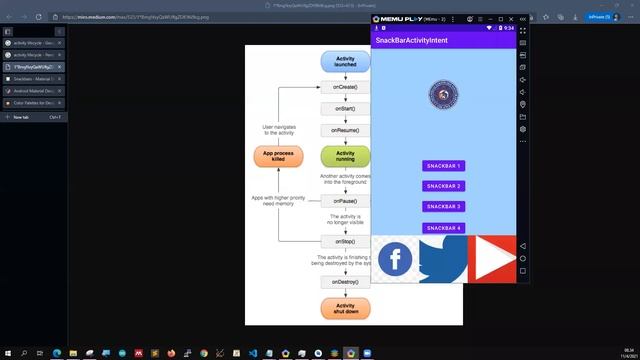Tap the SNACKBAR 3 button

pyautogui.click(x=443, y=207)
